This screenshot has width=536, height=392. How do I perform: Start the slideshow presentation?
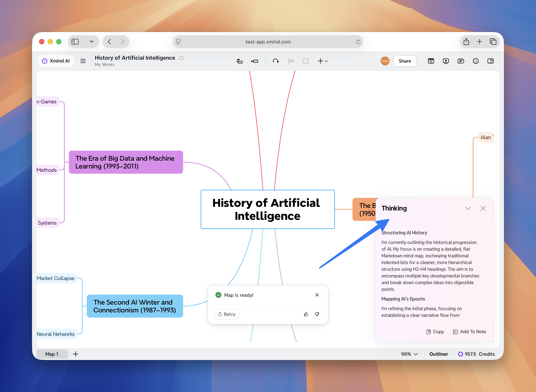point(446,61)
